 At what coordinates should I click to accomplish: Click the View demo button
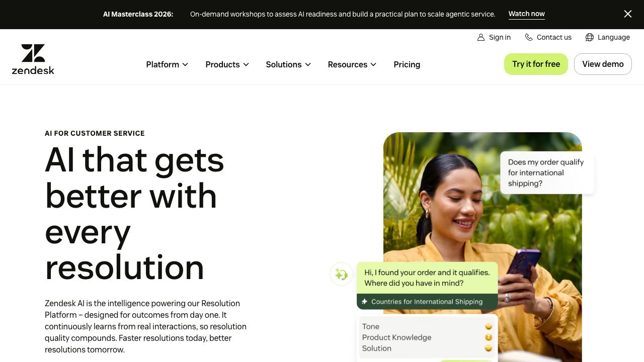click(603, 64)
